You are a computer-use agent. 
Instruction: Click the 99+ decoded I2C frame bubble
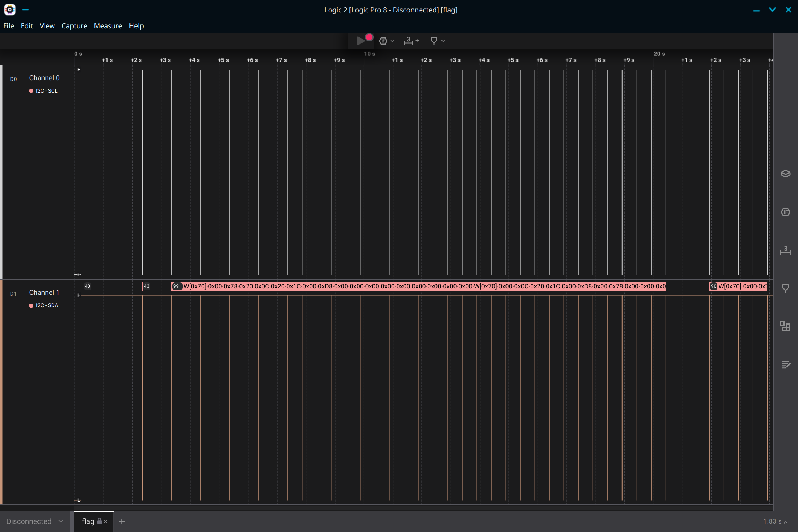coord(177,286)
